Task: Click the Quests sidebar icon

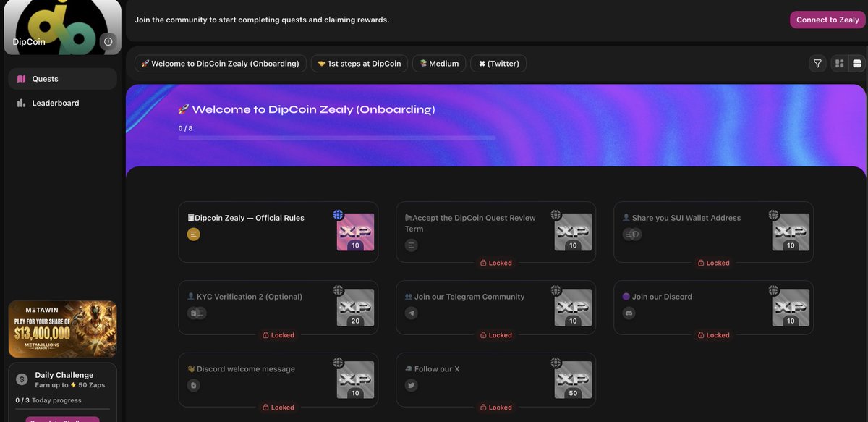Action: point(21,79)
